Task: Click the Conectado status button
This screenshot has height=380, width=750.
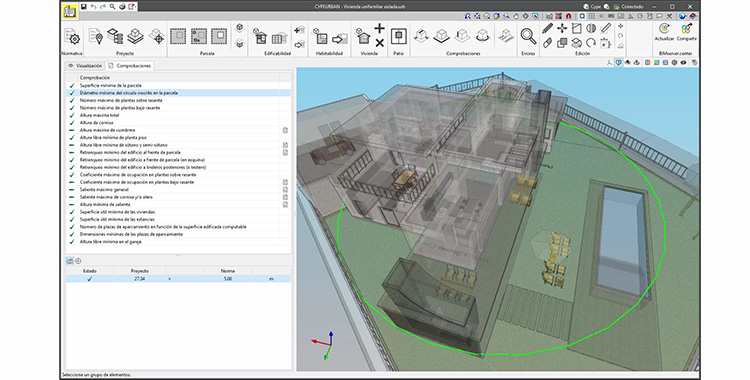Action: 629,7
